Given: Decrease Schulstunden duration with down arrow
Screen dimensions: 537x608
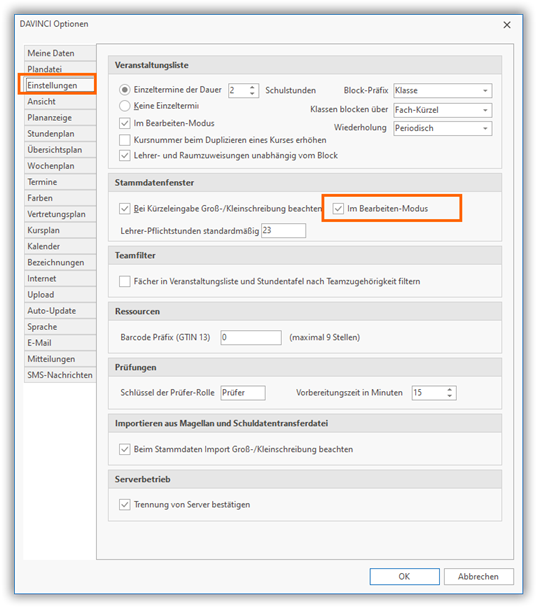Looking at the screenshot, I should pyautogui.click(x=252, y=93).
